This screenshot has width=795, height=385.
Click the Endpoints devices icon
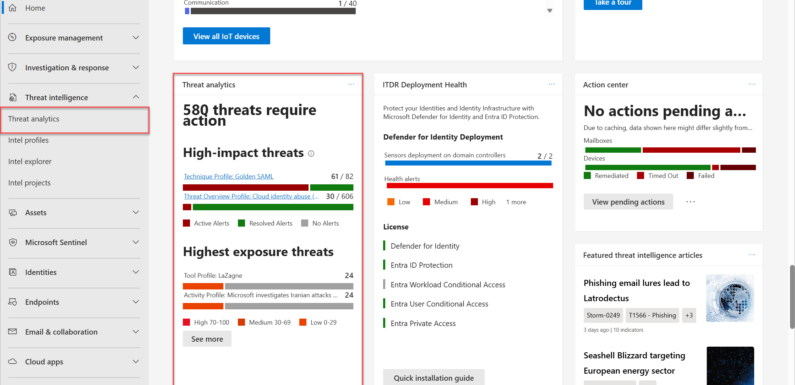[x=13, y=302]
